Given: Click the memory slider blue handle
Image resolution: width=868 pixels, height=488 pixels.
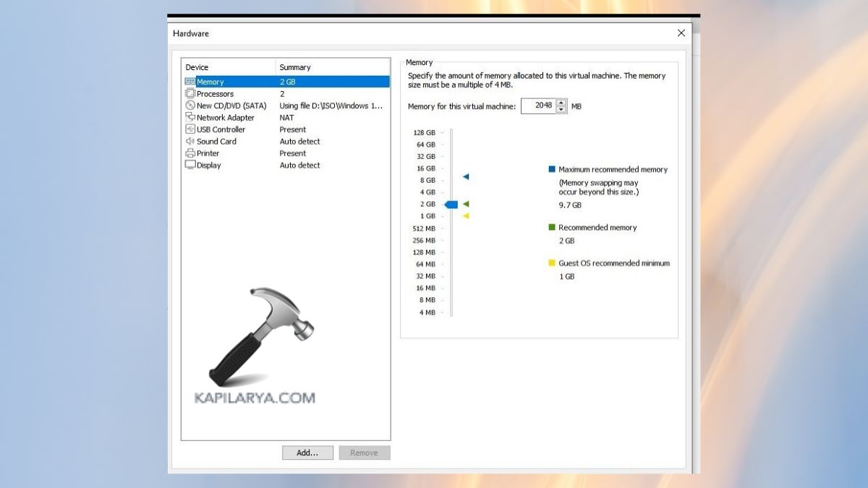Looking at the screenshot, I should (x=451, y=205).
